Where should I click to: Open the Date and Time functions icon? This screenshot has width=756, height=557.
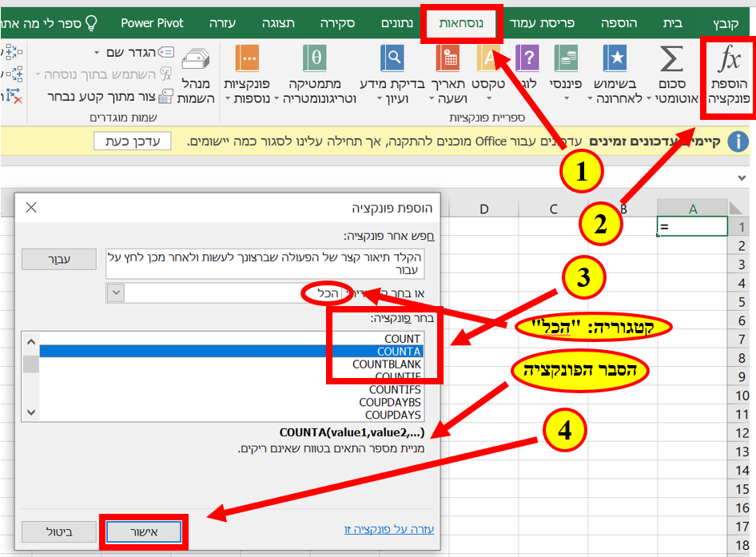(x=448, y=58)
